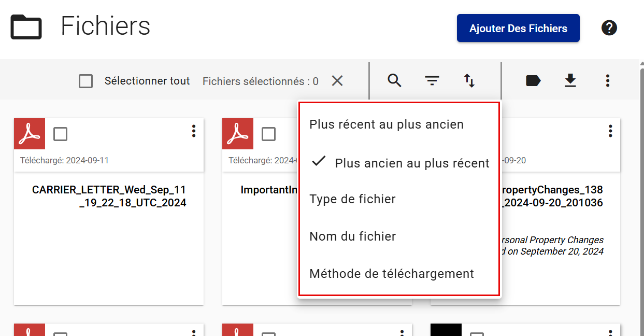Viewport: 644px width, 336px height.
Task: Open the help question mark icon
Action: 609,28
